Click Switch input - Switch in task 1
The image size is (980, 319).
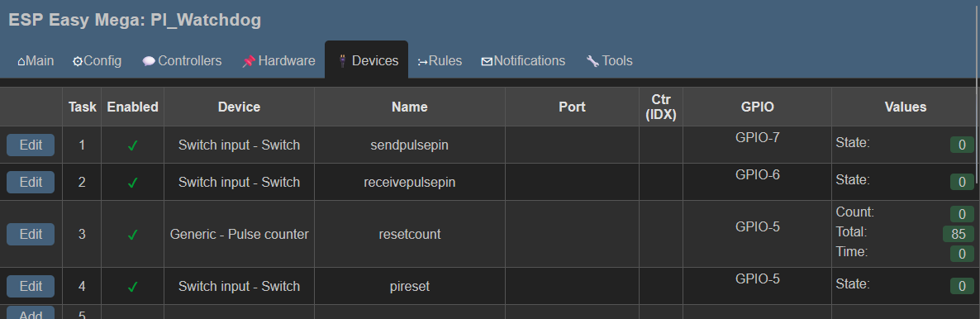pyautogui.click(x=240, y=145)
